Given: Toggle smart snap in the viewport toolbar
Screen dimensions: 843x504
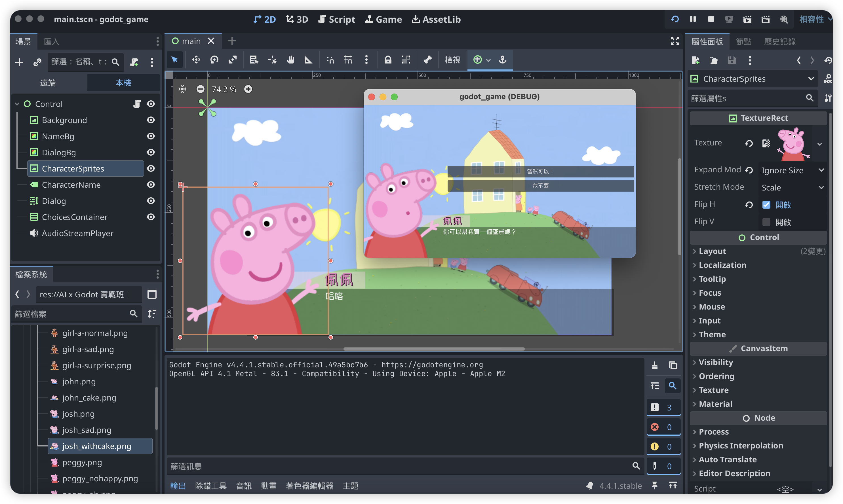Looking at the screenshot, I should coord(330,60).
